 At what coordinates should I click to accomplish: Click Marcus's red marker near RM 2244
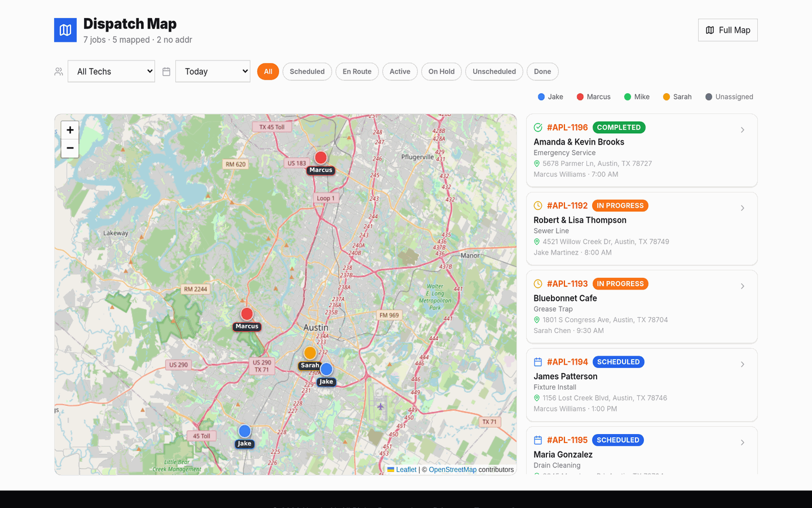coord(247,314)
